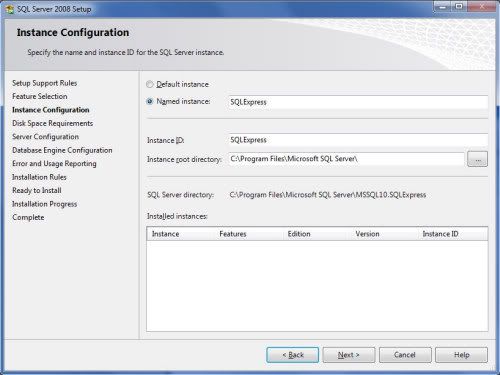Select the Server Configuration step
The image size is (500, 375).
(x=46, y=137)
